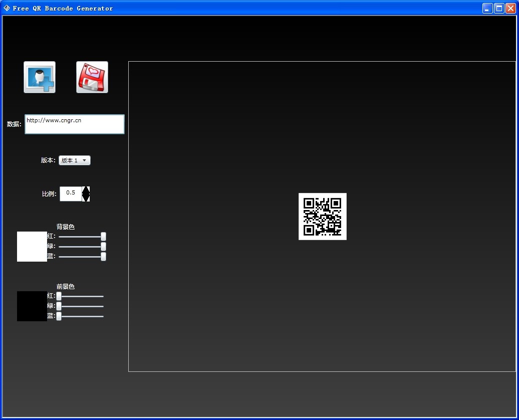Click the 数据: label

coord(14,124)
